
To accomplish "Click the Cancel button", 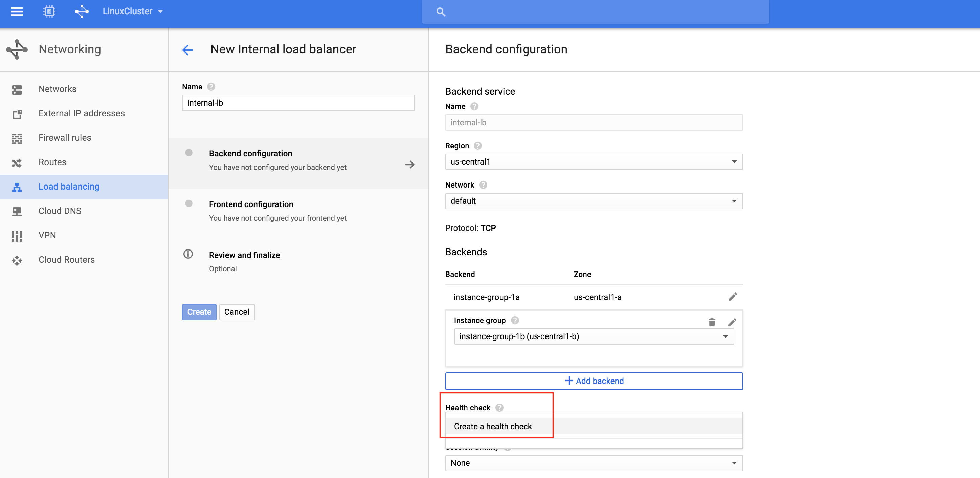I will [237, 312].
